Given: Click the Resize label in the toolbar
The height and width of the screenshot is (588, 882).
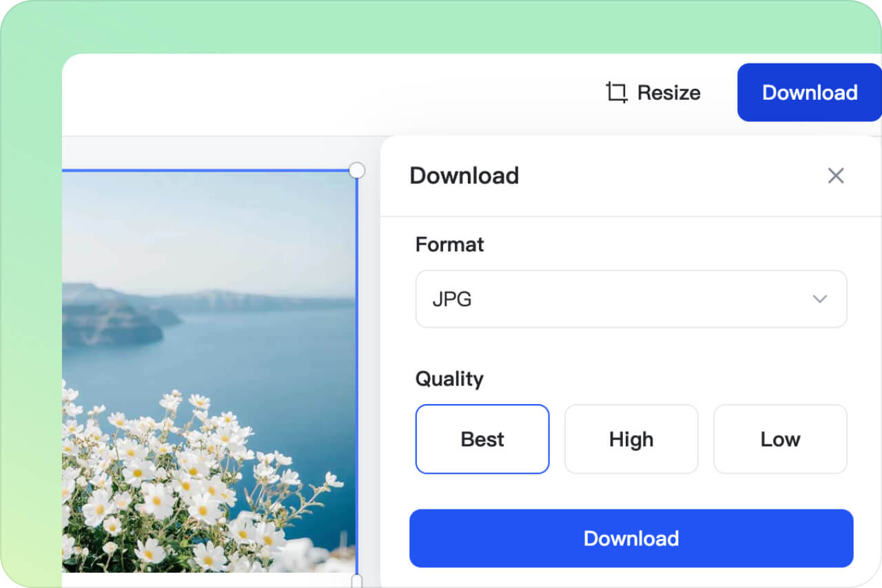Looking at the screenshot, I should click(668, 92).
